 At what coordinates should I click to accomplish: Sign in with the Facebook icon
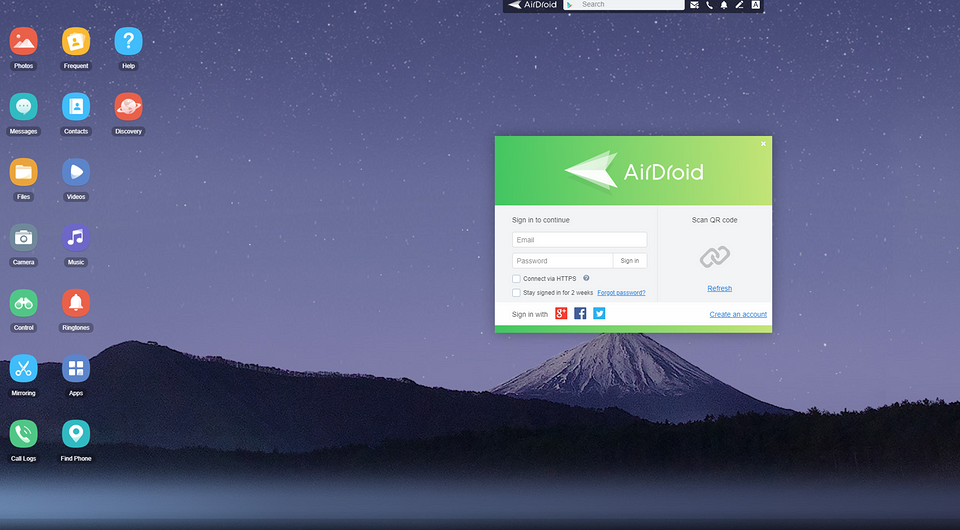[580, 314]
